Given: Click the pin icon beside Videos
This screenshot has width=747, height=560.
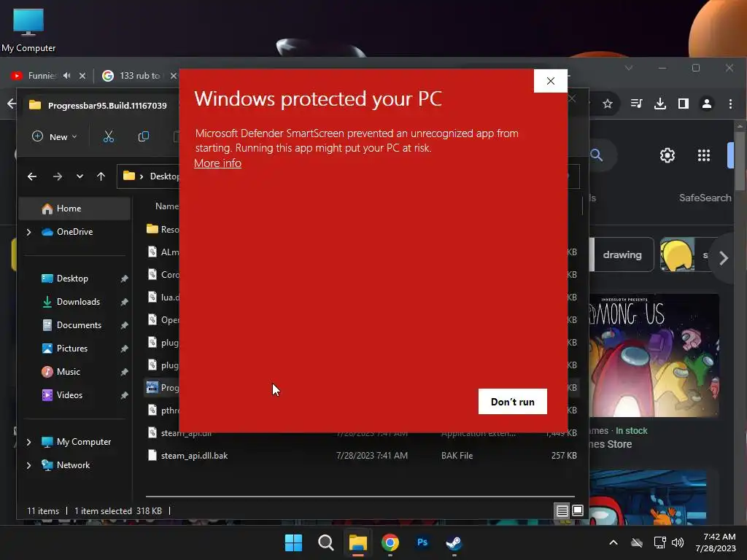Looking at the screenshot, I should click(124, 395).
